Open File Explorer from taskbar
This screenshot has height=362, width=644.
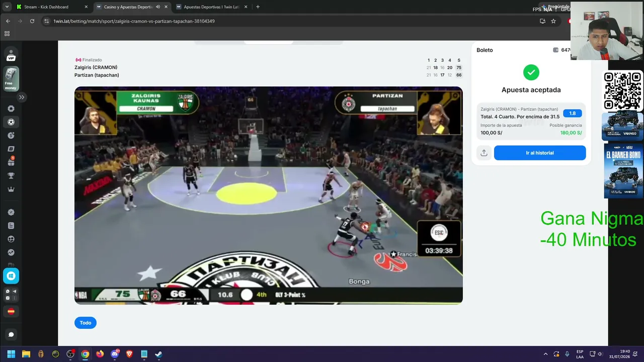(x=26, y=354)
